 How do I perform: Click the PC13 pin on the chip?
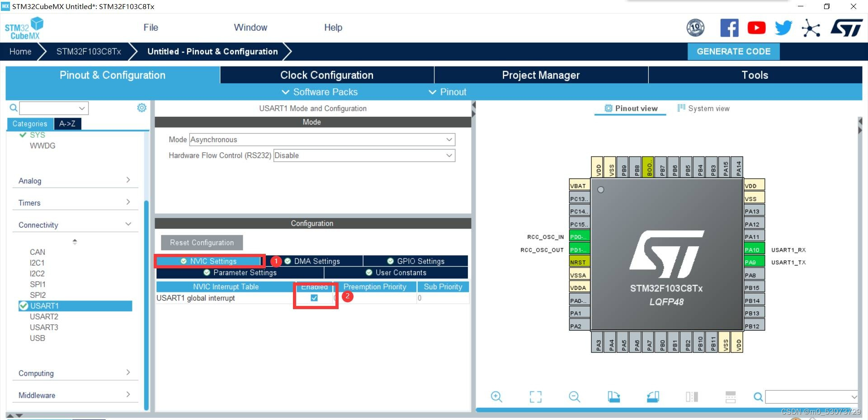pos(580,199)
